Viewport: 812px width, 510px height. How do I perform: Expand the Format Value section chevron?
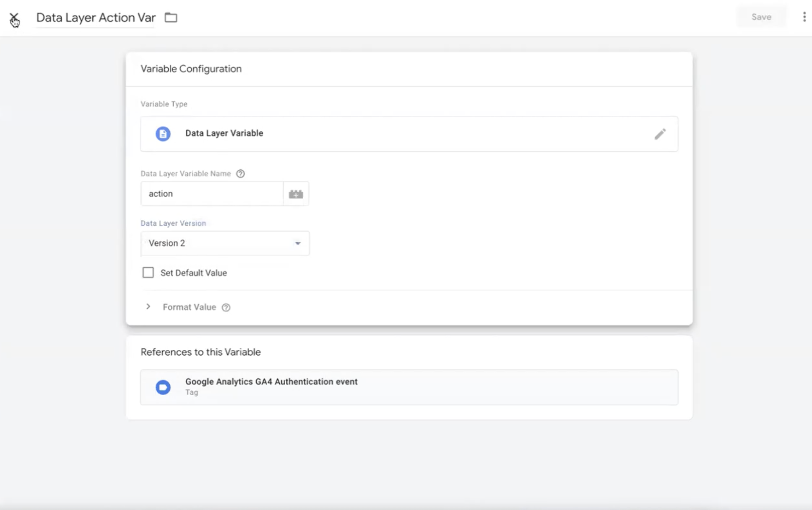tap(148, 307)
